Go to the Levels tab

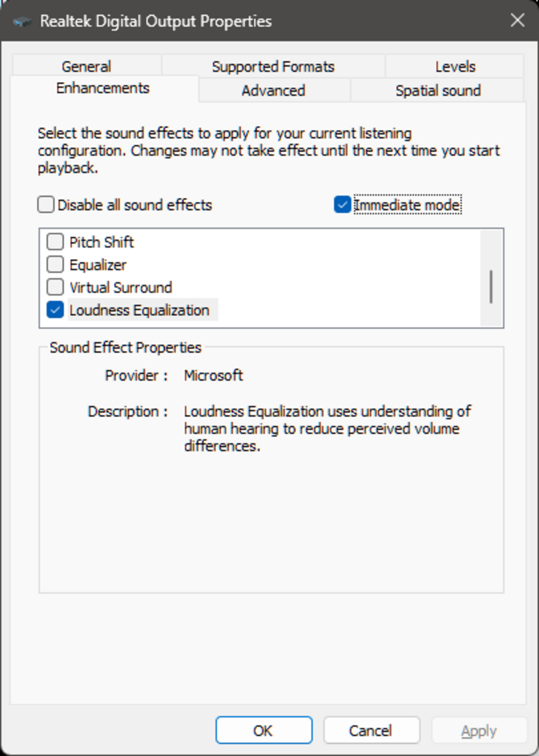point(455,66)
